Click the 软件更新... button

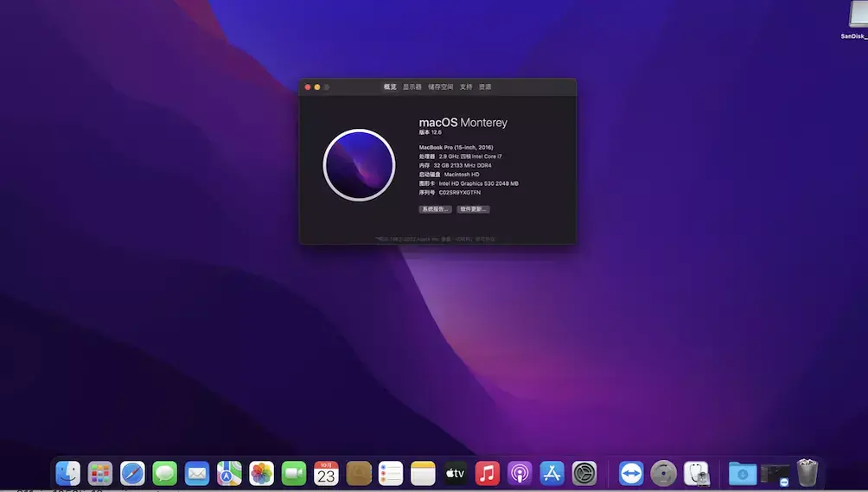coord(473,209)
